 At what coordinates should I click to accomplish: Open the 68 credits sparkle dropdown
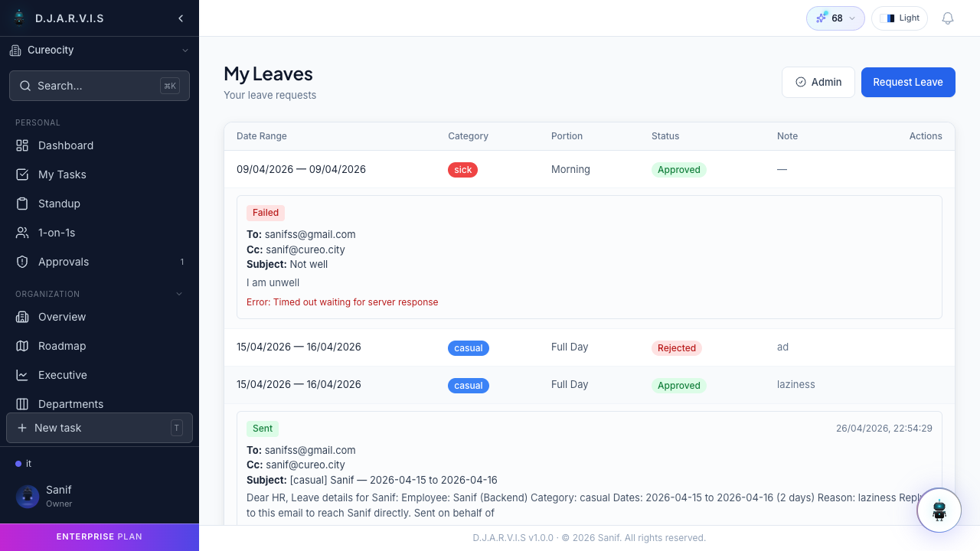coord(835,18)
